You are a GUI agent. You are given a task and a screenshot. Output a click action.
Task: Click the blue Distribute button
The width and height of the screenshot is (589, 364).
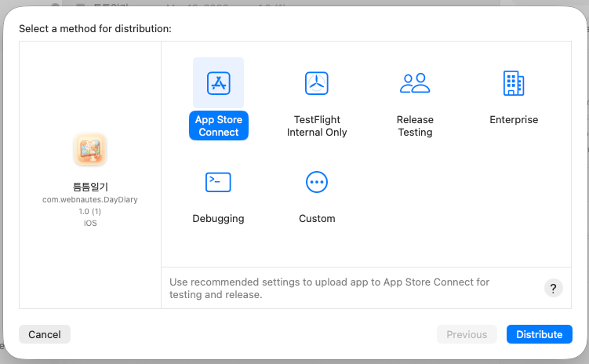539,334
